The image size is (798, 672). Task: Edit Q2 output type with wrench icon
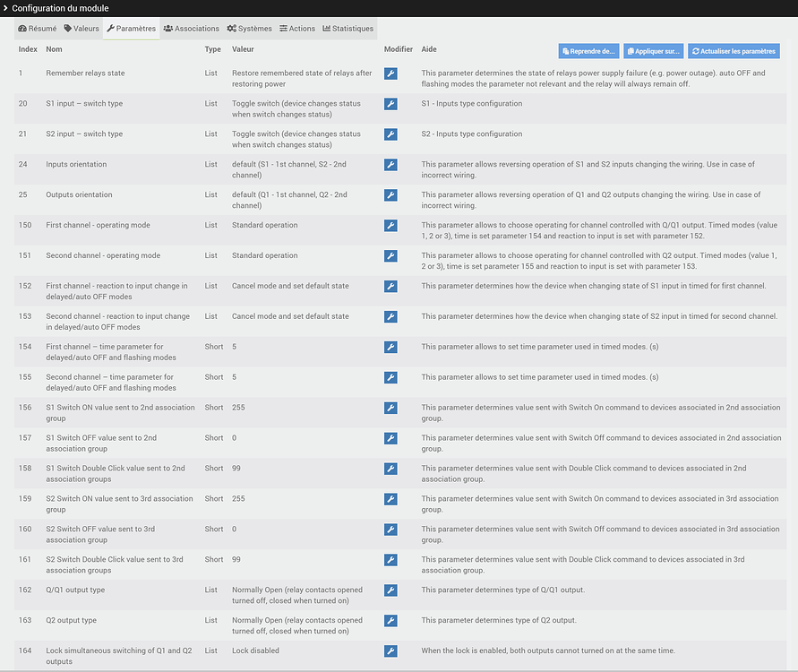tap(390, 621)
